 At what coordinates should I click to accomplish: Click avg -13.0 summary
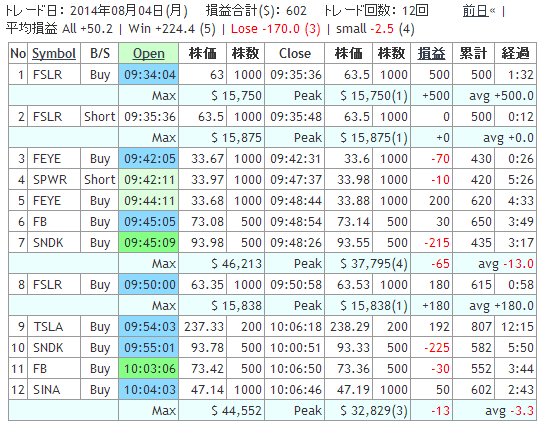[506, 264]
